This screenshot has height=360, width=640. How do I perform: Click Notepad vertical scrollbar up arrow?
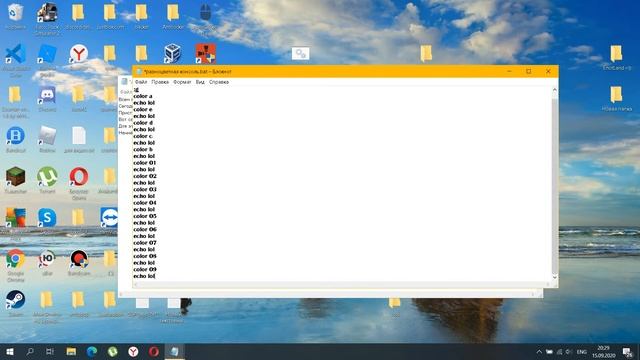coord(555,90)
